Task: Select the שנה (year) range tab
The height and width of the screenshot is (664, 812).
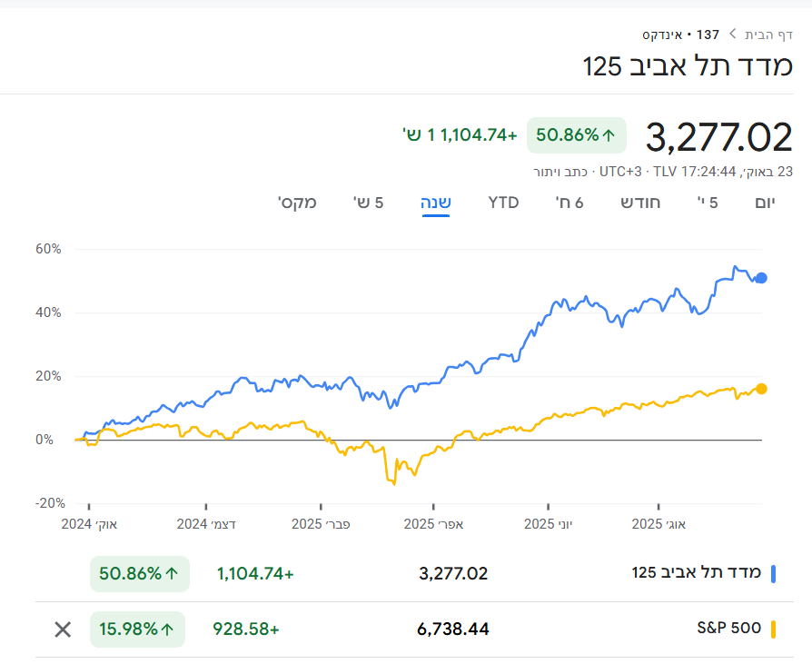Action: [x=436, y=202]
